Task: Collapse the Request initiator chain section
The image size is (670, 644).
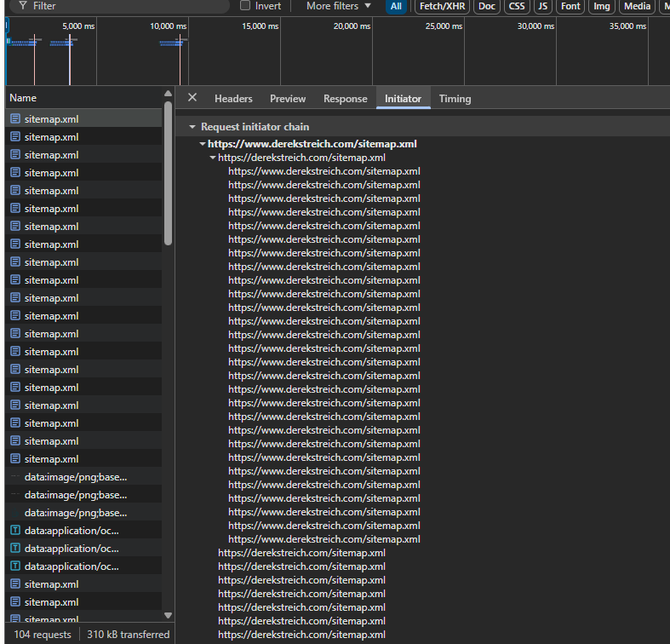Action: click(192, 127)
